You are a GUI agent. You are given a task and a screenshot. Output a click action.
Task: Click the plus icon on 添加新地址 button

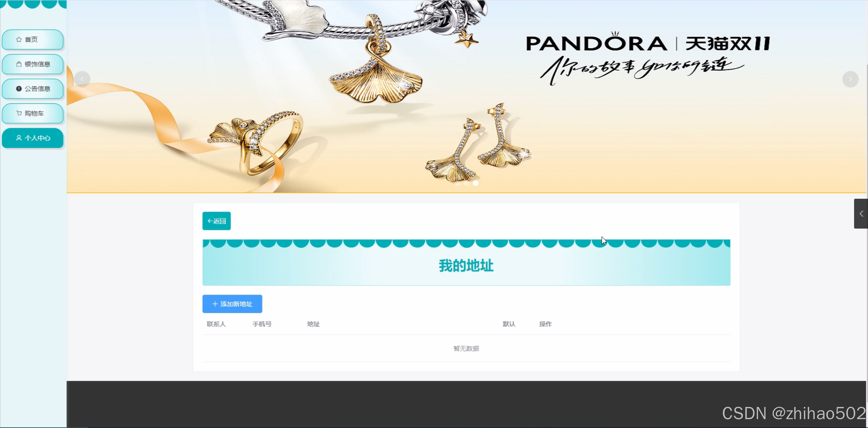(x=215, y=304)
